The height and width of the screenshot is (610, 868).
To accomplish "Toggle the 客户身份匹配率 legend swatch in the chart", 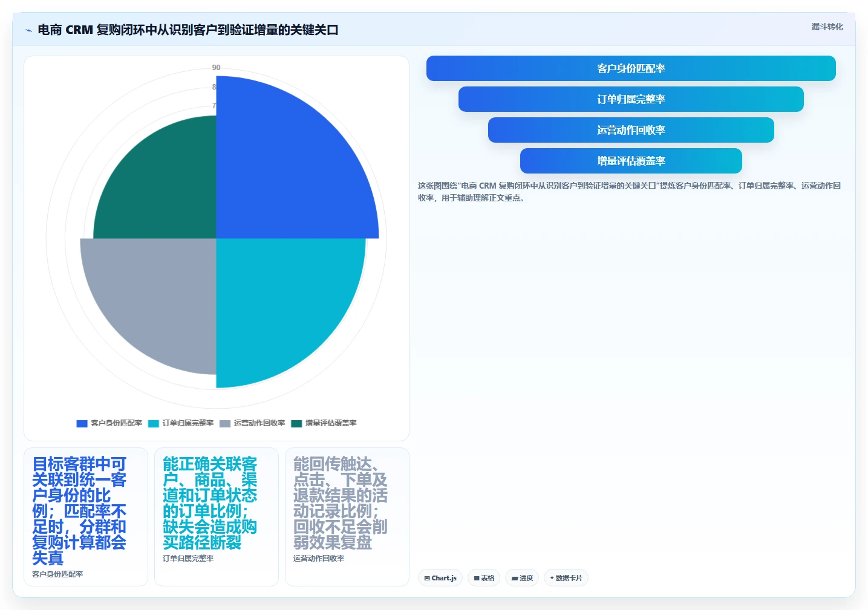I will click(x=82, y=423).
